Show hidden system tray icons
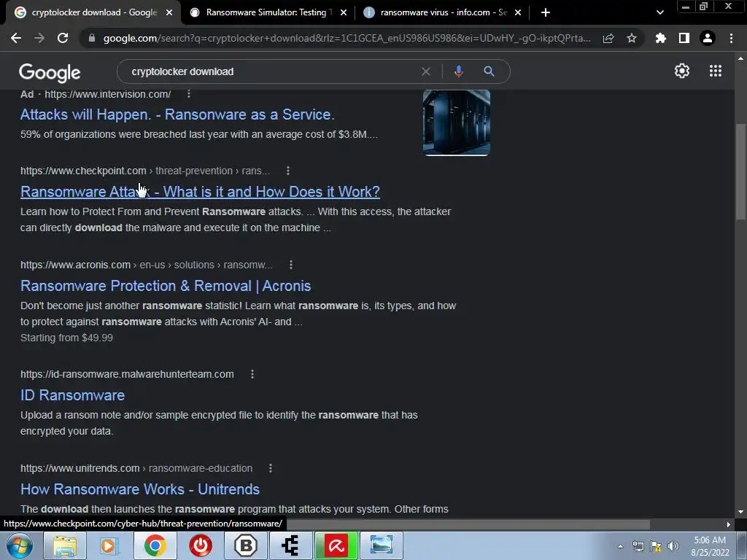747x560 pixels. pos(620,546)
